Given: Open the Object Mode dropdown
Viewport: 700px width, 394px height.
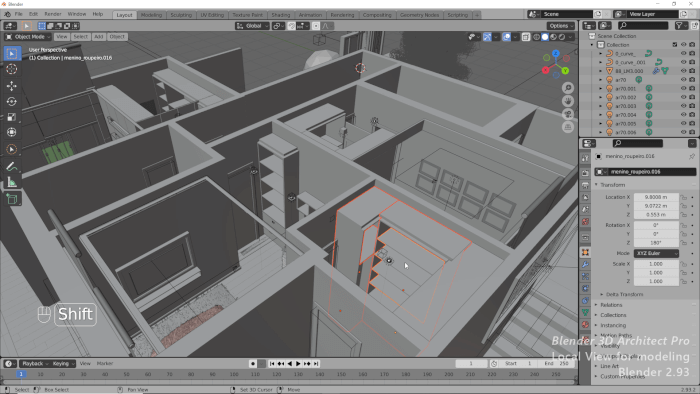Looking at the screenshot, I should 28,37.
